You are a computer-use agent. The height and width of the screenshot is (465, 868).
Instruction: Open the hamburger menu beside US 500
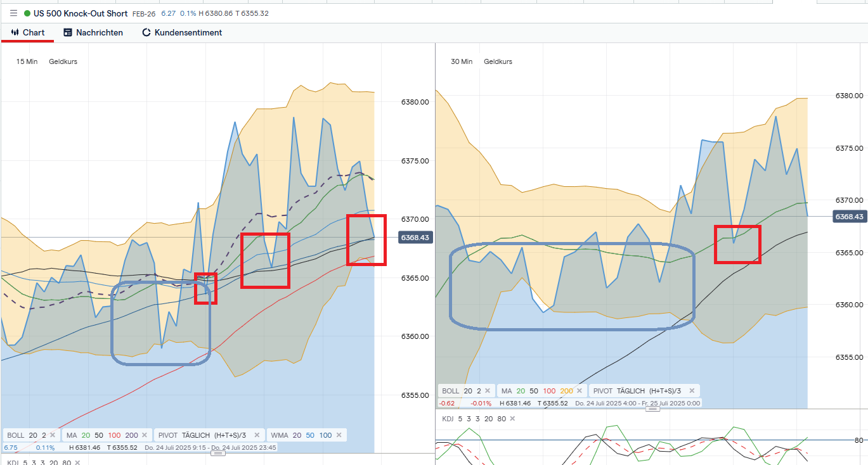[x=14, y=13]
